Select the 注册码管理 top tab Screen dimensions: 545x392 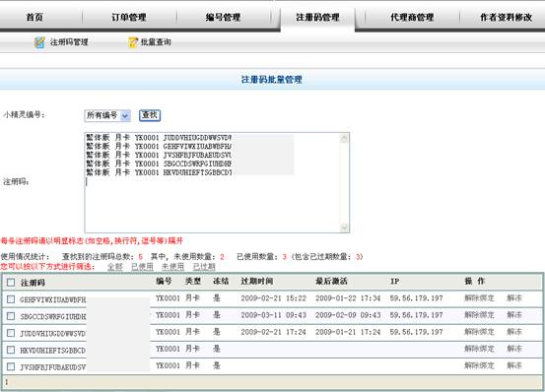(x=317, y=17)
